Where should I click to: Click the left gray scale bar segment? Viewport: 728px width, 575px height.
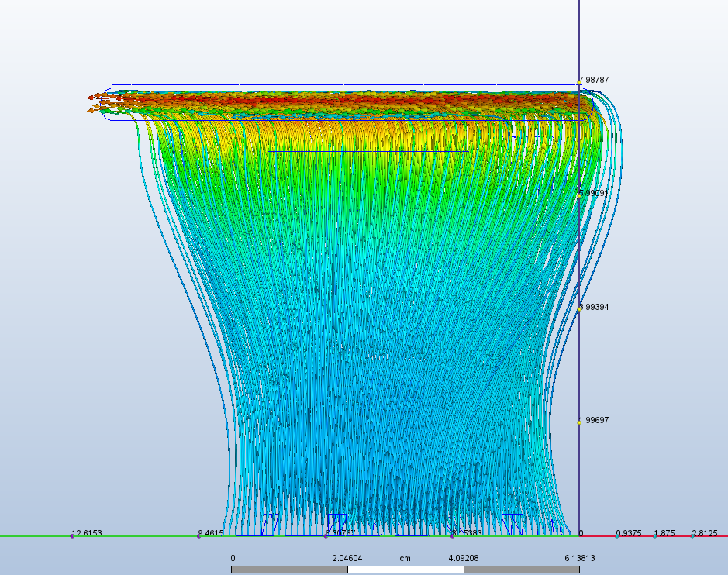[289, 570]
